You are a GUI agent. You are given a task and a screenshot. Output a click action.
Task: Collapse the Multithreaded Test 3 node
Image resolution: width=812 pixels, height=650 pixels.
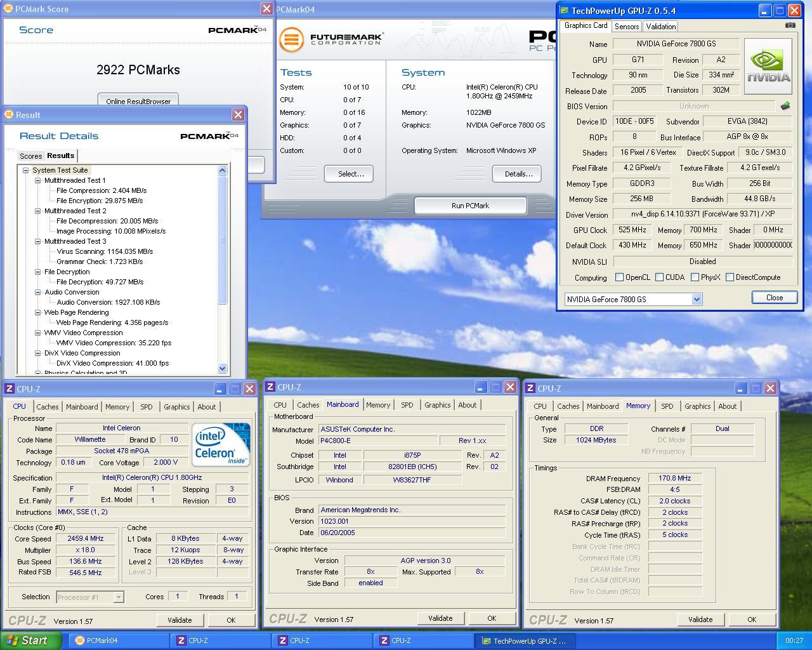pos(38,241)
